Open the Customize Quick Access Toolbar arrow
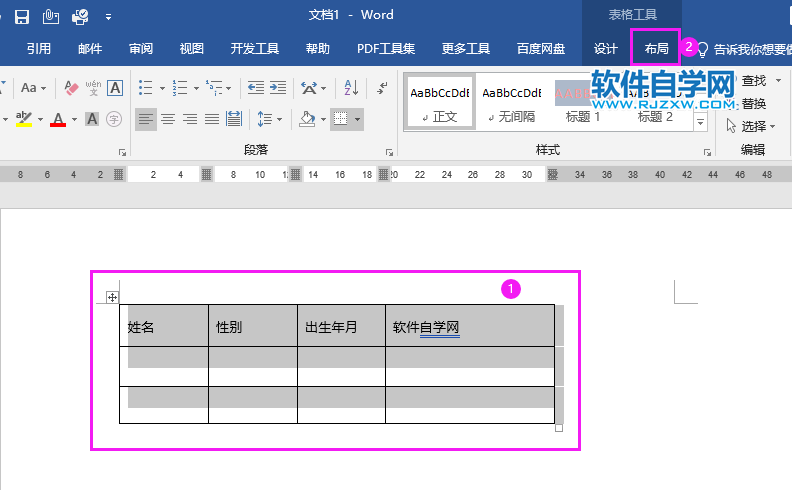Screen dimensions: 792x490 coord(108,17)
